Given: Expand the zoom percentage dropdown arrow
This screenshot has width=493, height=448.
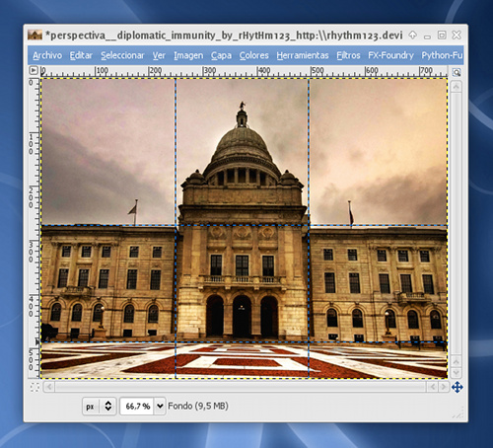Looking at the screenshot, I should coord(160,407).
